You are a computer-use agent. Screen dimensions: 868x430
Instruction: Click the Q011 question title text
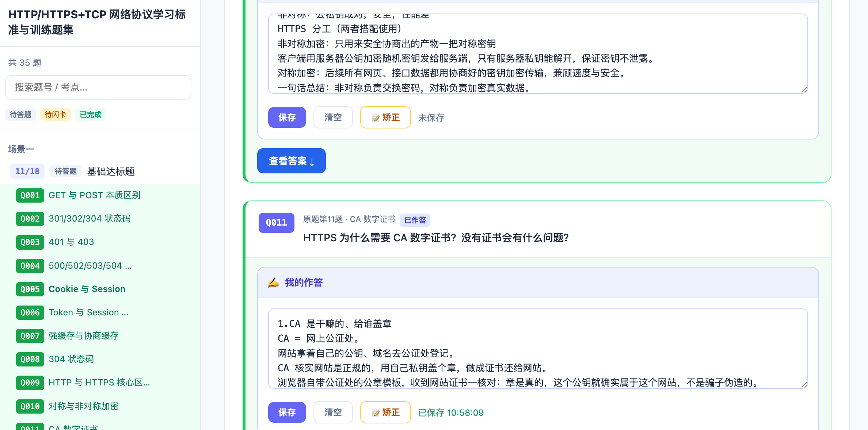click(436, 238)
